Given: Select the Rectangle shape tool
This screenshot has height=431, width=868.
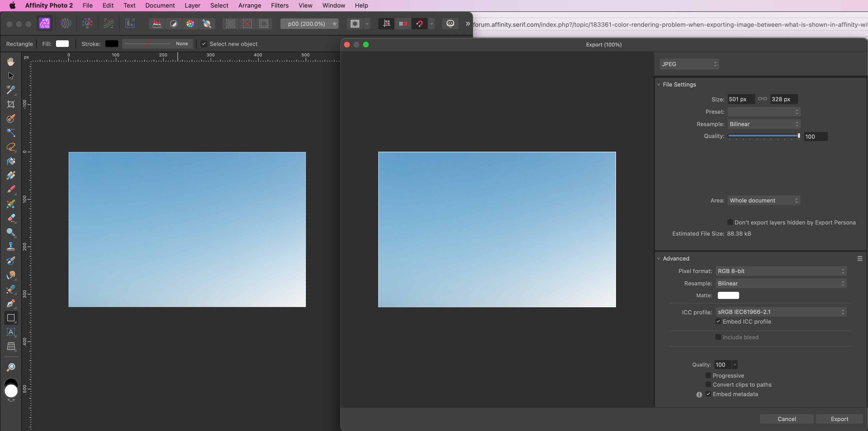Looking at the screenshot, I should click(11, 318).
